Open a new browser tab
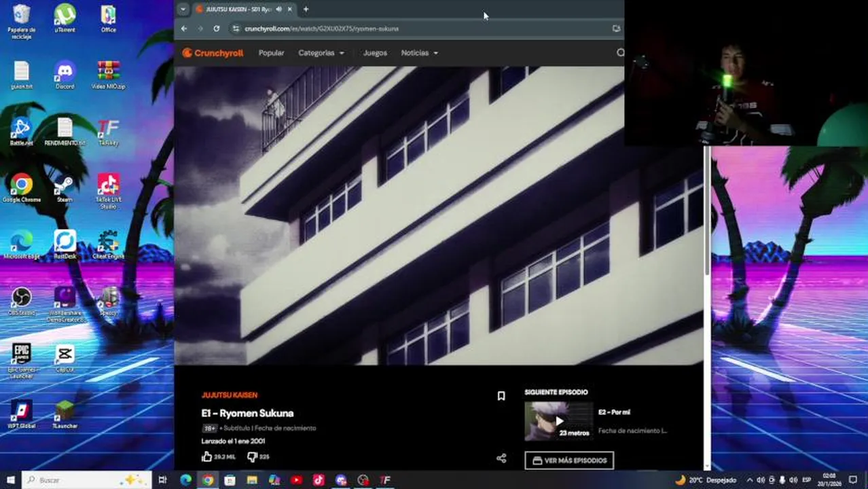868x489 pixels. tap(306, 9)
